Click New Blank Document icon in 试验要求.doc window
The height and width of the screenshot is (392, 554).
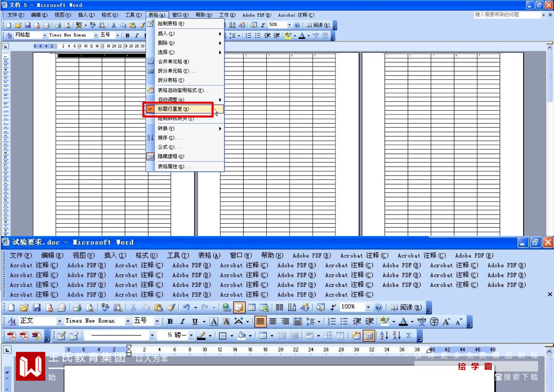[11, 307]
